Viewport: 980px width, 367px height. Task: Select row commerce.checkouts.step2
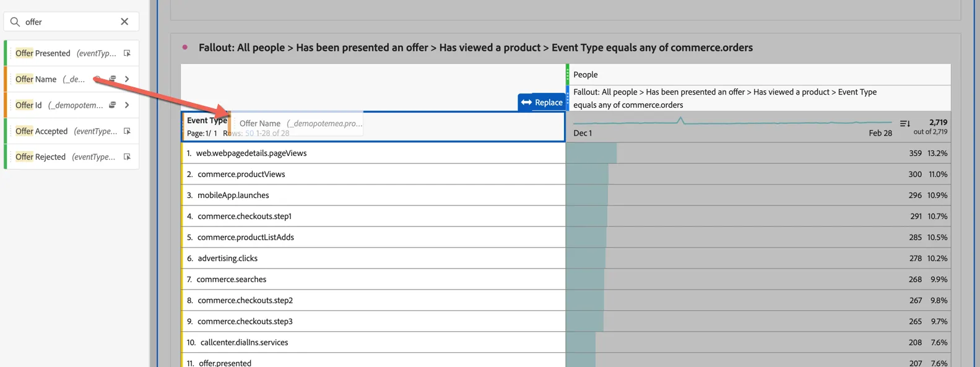(373, 300)
